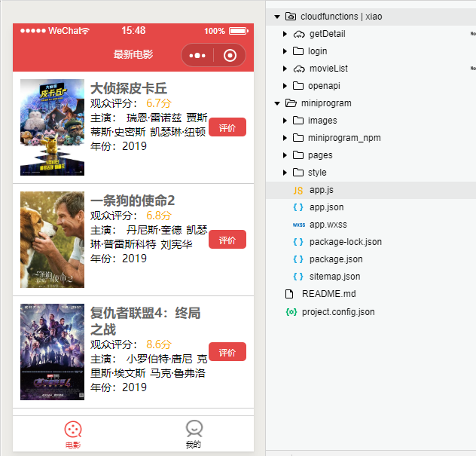476x456 pixels.
Task: Click 评价 button for 复仇者联盟4
Action: click(227, 352)
